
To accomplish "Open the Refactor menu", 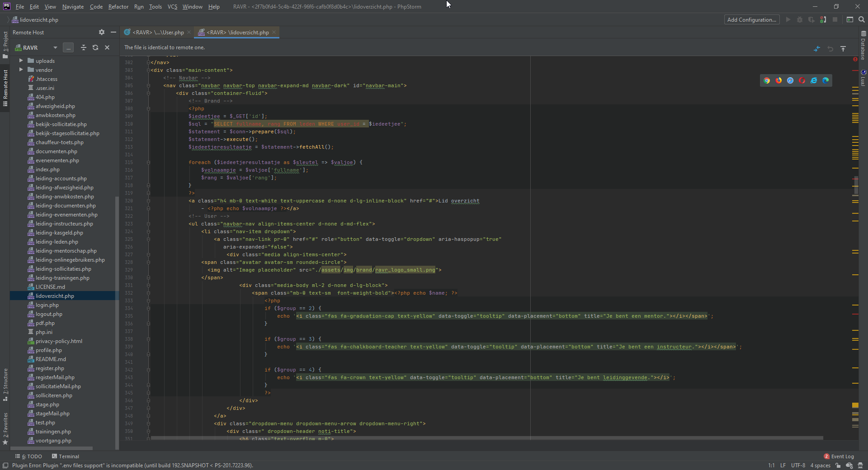I will [x=118, y=6].
